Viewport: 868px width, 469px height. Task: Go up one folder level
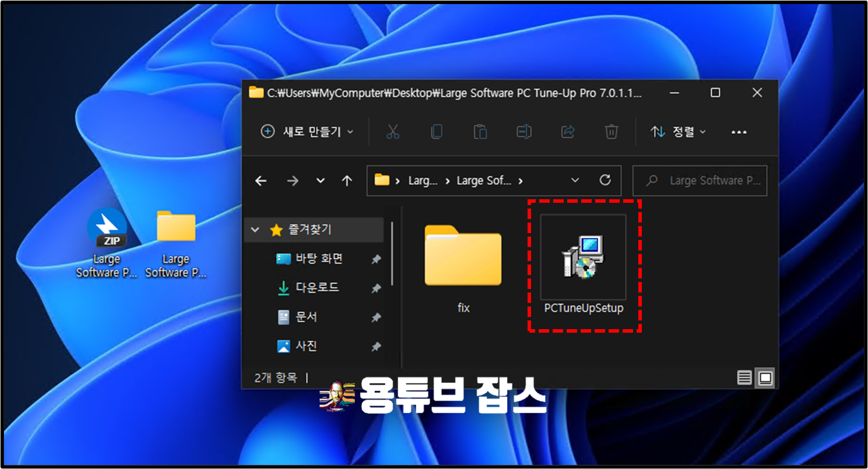coord(347,181)
